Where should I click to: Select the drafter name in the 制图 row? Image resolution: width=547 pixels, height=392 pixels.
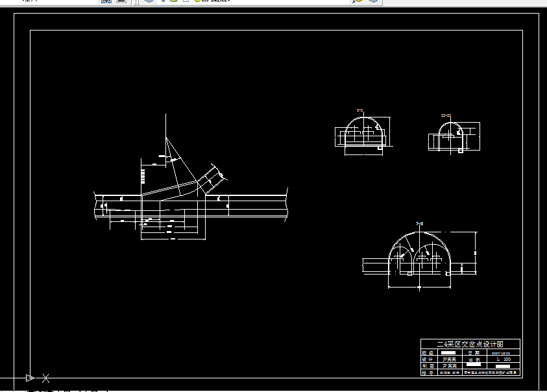point(449,366)
